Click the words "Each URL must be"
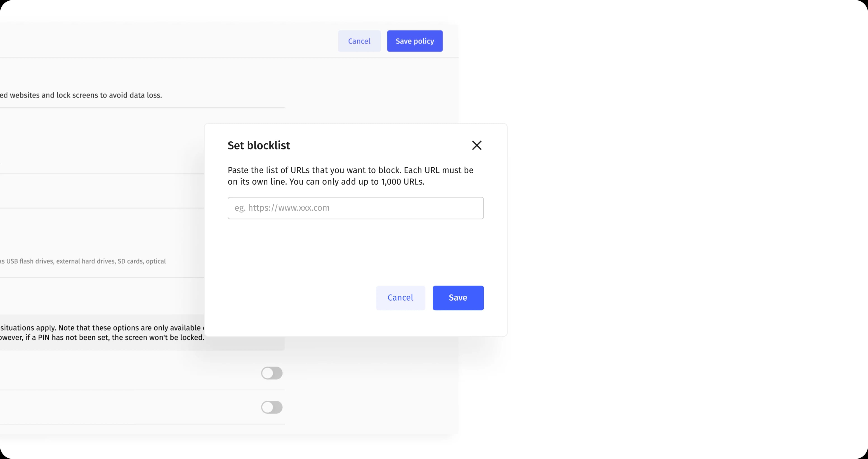 coord(438,170)
